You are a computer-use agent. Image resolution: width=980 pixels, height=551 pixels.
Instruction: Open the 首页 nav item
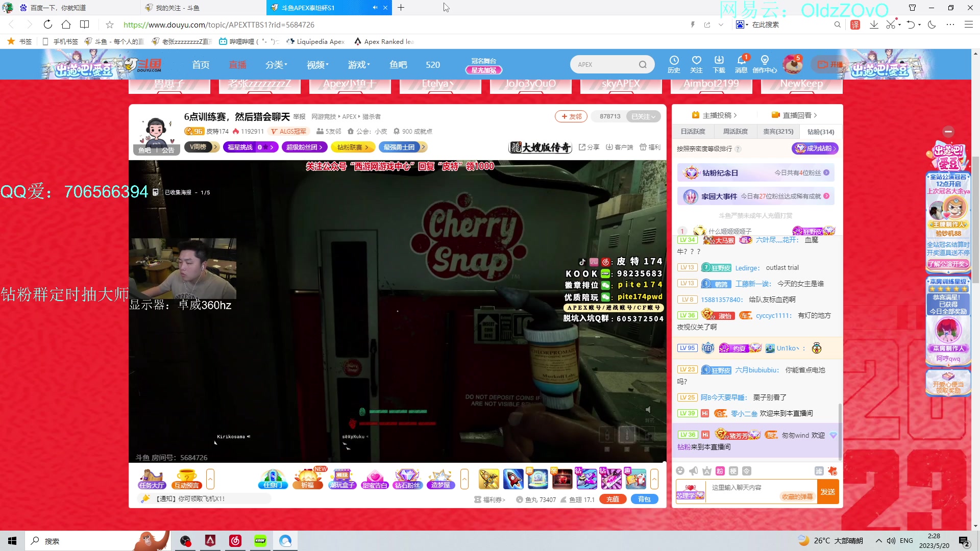click(x=201, y=65)
